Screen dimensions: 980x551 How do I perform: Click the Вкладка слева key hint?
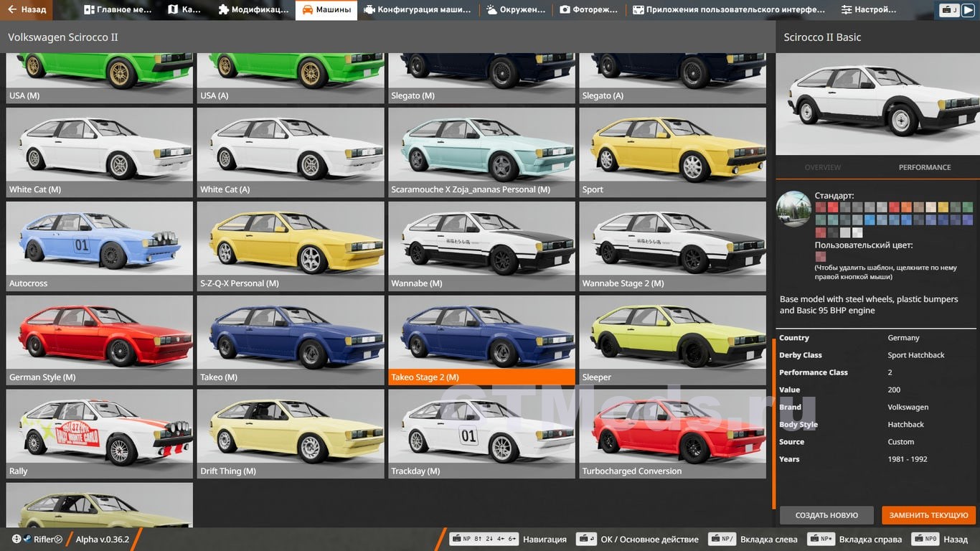(x=753, y=539)
